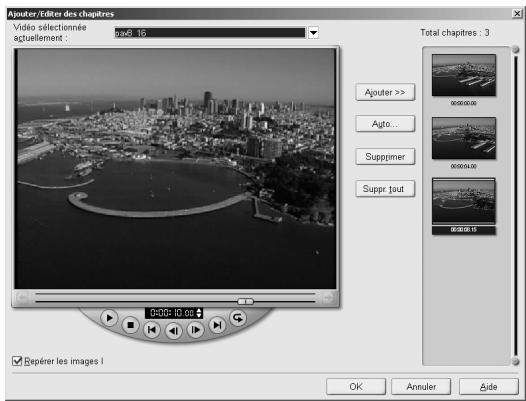This screenshot has height=401, width=526.
Task: Click the timecode field 0:00:10.00
Action: pos(171,313)
